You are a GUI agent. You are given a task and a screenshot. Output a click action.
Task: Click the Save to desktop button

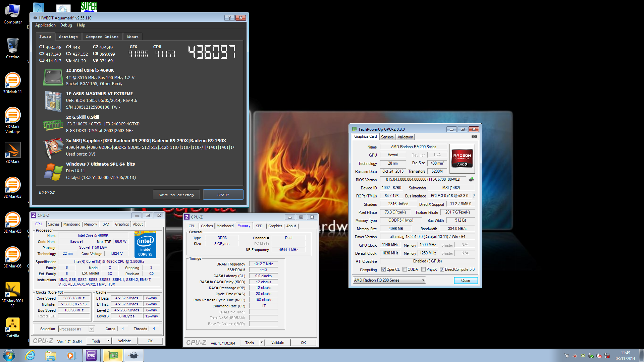(x=176, y=195)
